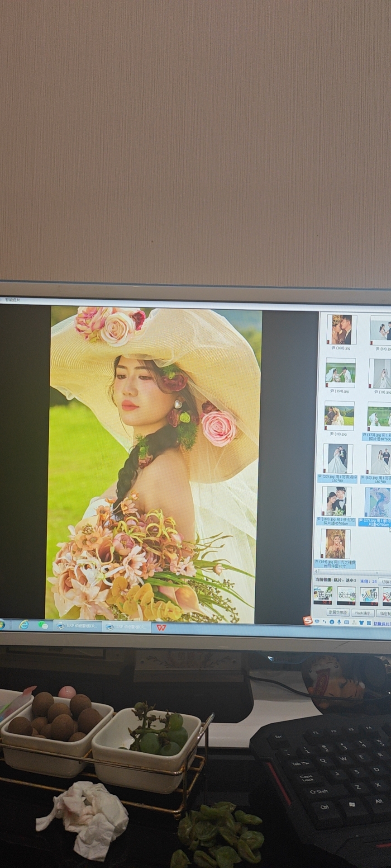The height and width of the screenshot is (868, 391).
Task: Open the 底片 category tile
Action: tap(323, 595)
